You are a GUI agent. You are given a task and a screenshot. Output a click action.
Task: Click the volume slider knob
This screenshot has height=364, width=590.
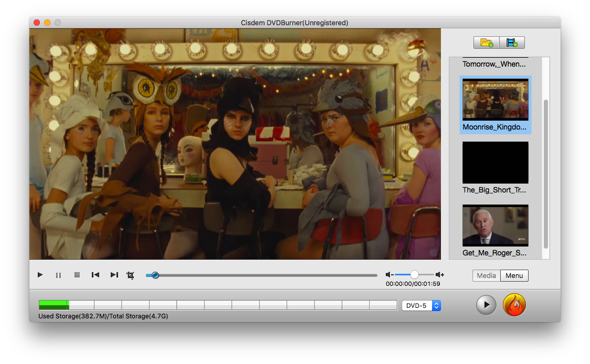415,275
